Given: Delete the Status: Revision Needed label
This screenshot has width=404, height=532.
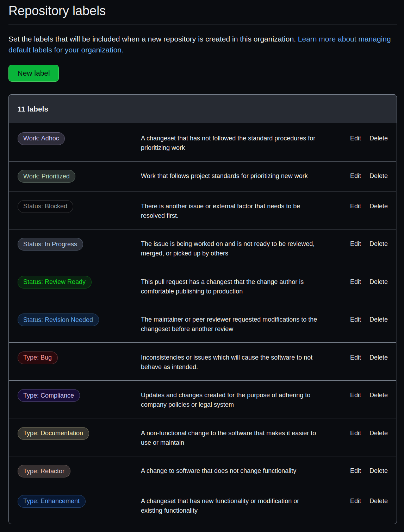Looking at the screenshot, I should coord(378,319).
